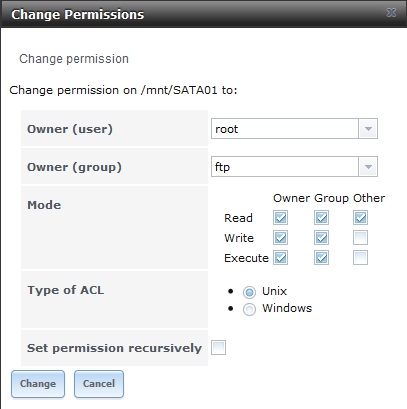Uncheck the Other Read checkbox
This screenshot has height=409, width=407.
360,218
